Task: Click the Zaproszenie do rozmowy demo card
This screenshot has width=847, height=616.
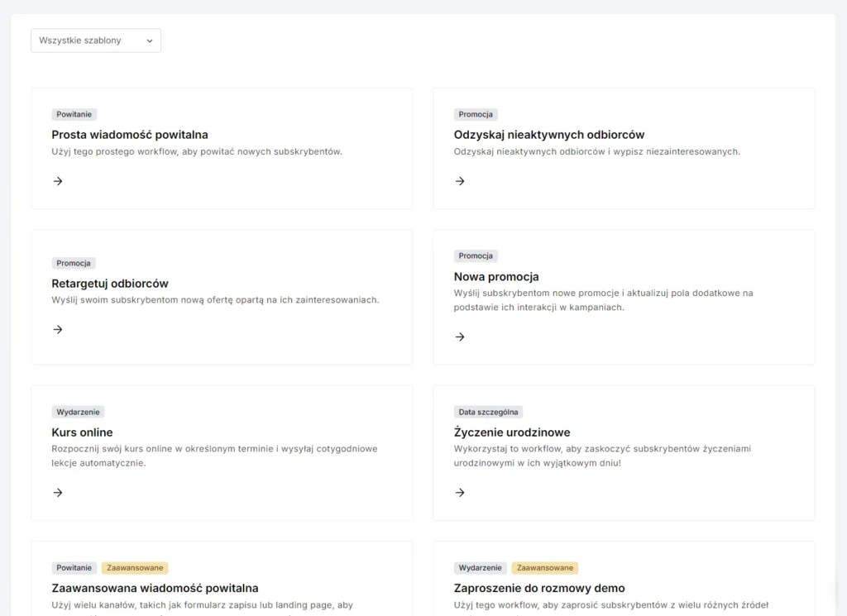Action: click(622, 588)
